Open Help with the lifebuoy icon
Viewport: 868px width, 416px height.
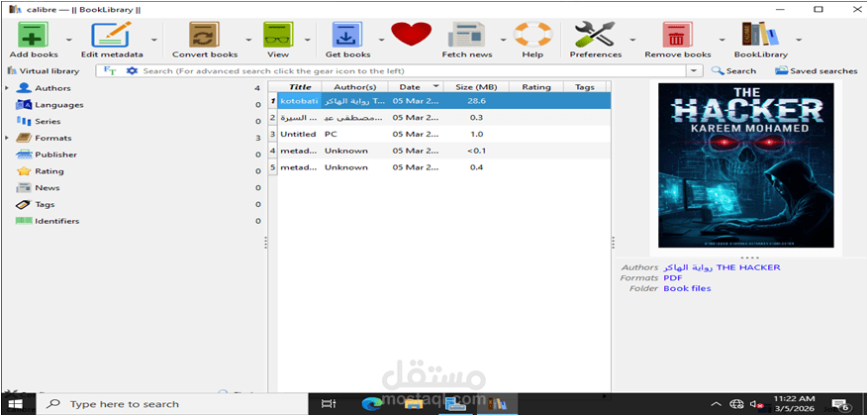(532, 35)
